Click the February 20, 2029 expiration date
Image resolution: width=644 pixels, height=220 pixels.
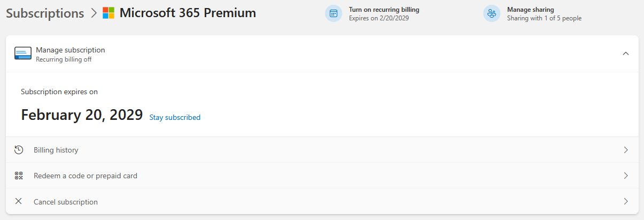pyautogui.click(x=82, y=115)
